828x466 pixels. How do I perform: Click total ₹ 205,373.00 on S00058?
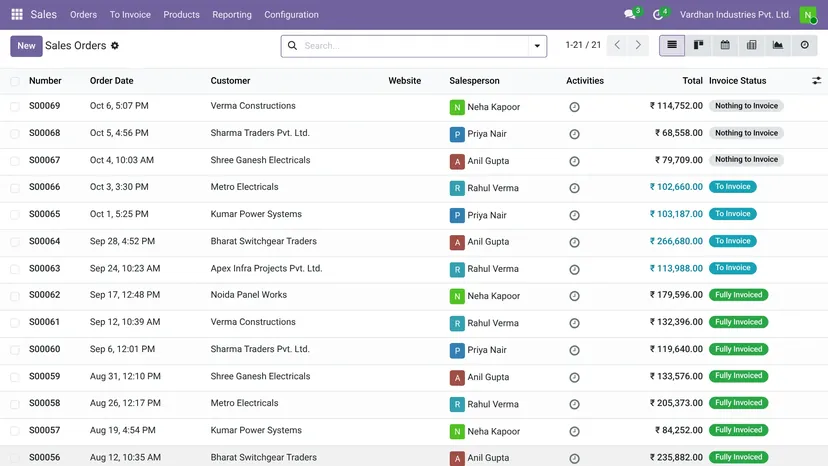click(x=676, y=403)
